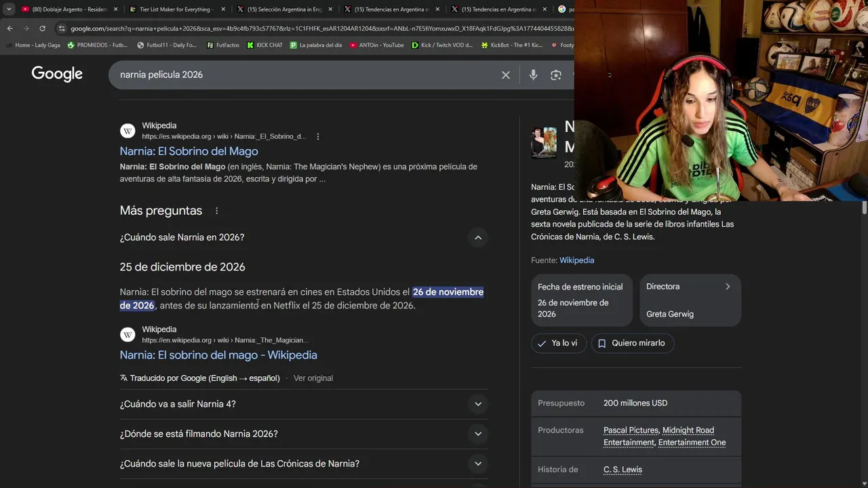Open Kick / Twitch VOD bookmark
The width and height of the screenshot is (868, 488).
pos(442,45)
